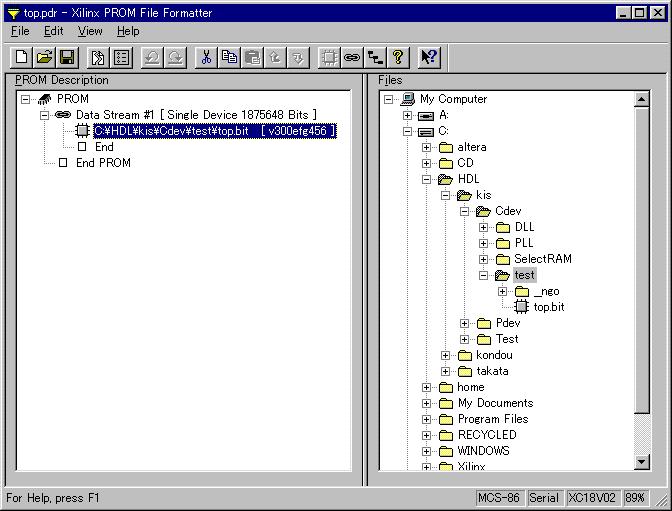Click the XC18V02 device status field
Image resolution: width=672 pixels, height=511 pixels.
(592, 498)
